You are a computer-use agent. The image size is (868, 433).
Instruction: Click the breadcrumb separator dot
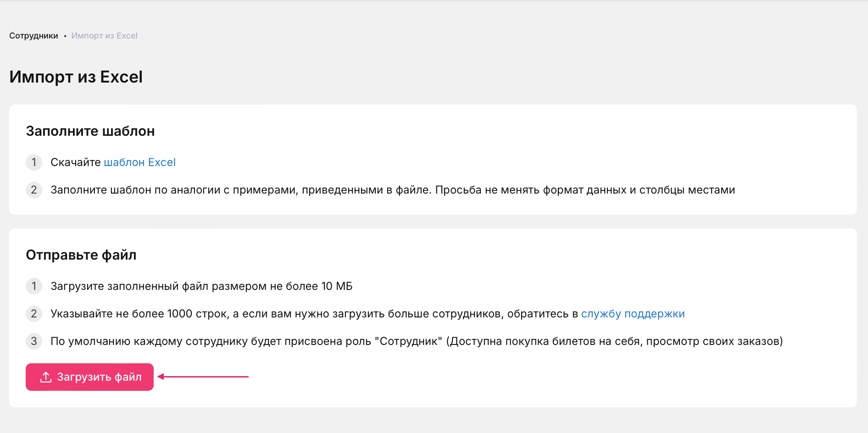pos(65,36)
